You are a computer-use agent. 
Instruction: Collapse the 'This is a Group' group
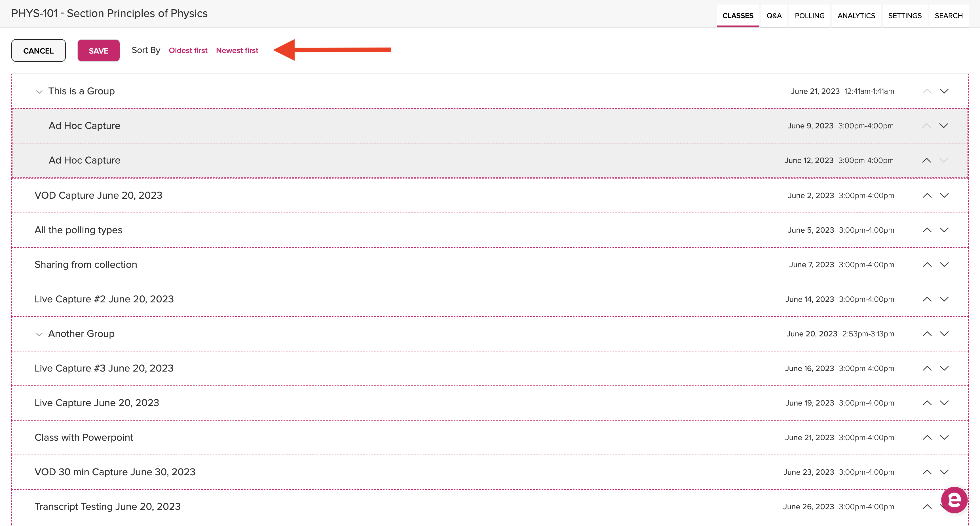39,91
